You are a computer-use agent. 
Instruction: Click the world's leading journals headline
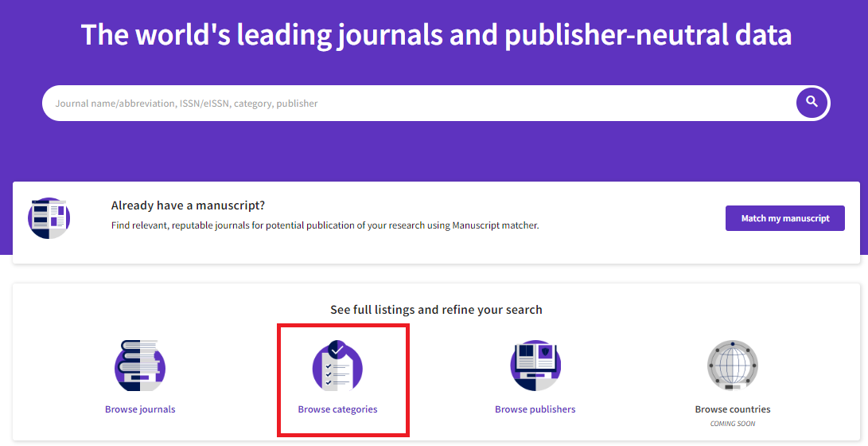[x=436, y=34]
